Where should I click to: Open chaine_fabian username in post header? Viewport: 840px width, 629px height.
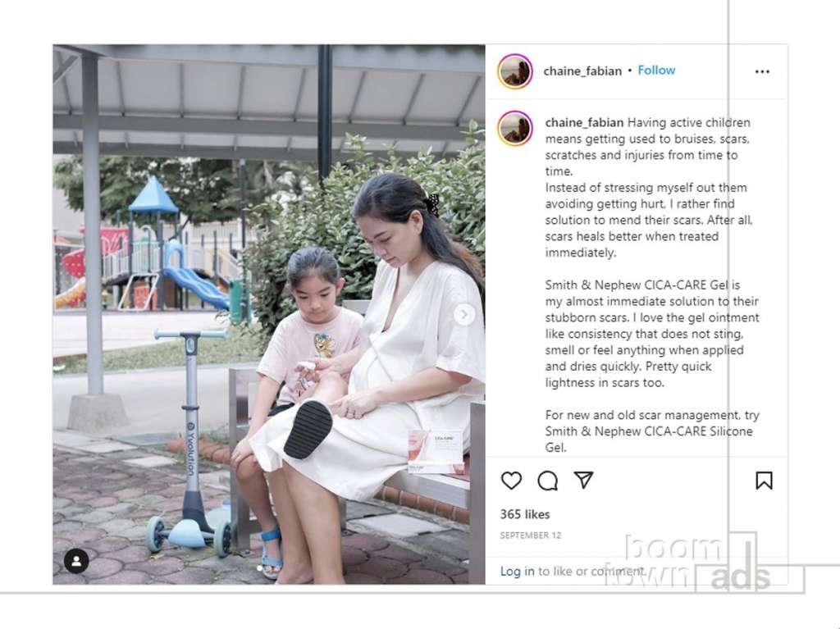[582, 71]
